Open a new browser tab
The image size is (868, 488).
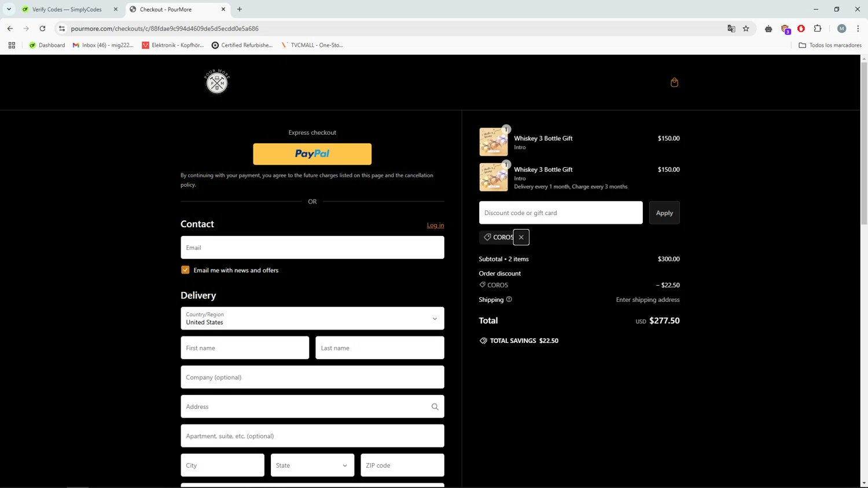coord(240,9)
